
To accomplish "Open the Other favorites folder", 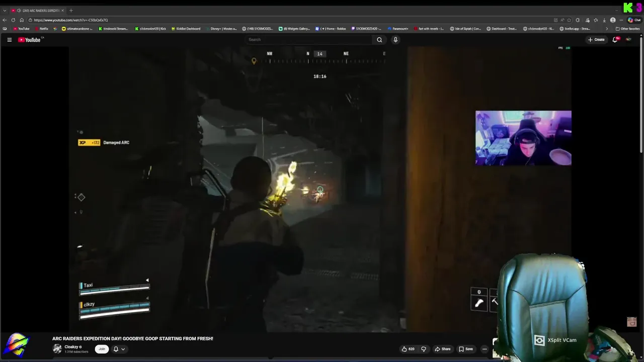I will 627,29.
